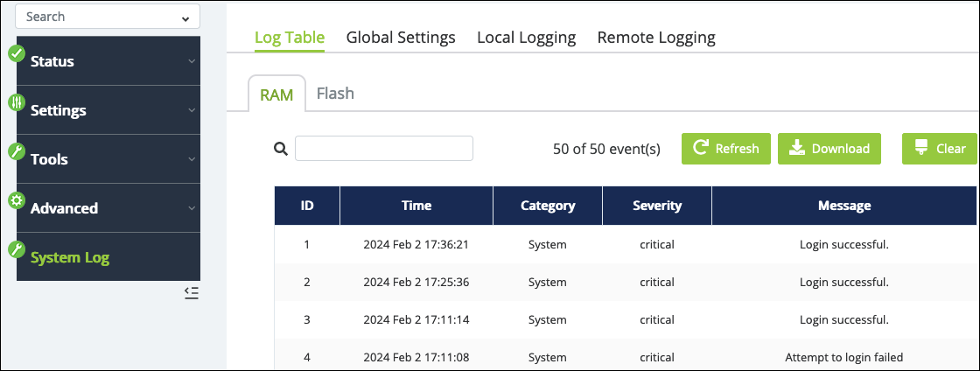
Task: Open the Local Logging tab
Action: click(x=526, y=38)
